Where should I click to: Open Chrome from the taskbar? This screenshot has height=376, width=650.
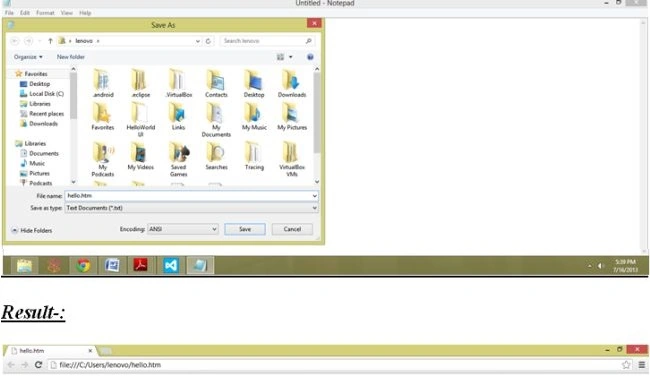click(83, 265)
